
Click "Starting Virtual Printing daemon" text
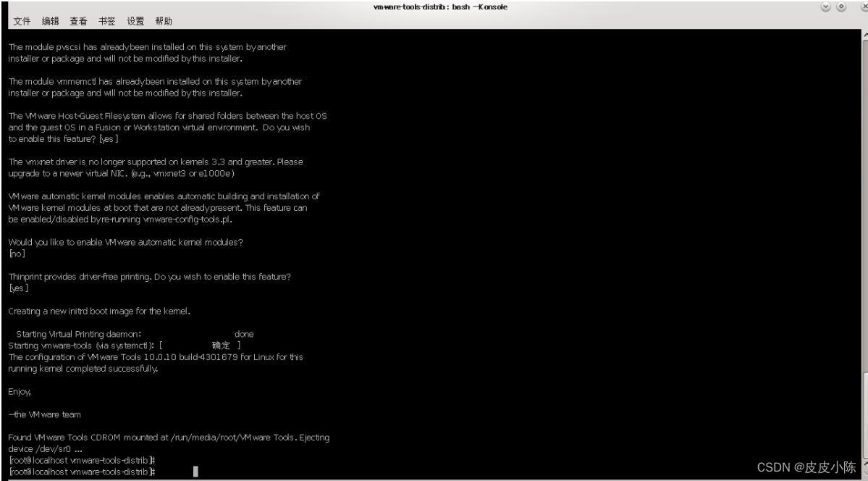[79, 334]
